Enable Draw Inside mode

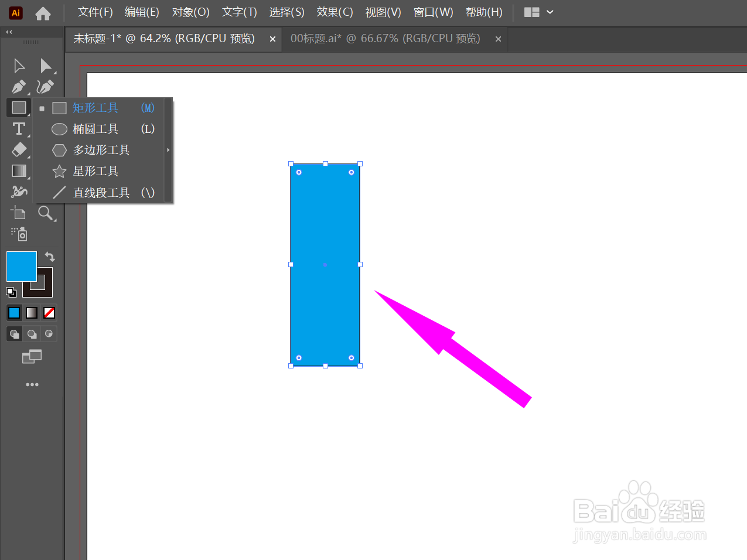(49, 334)
